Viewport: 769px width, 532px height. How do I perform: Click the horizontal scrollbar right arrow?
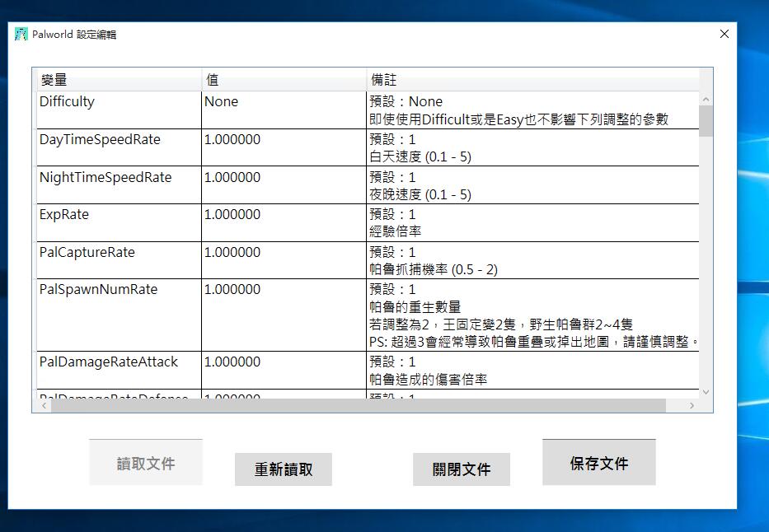[692, 406]
